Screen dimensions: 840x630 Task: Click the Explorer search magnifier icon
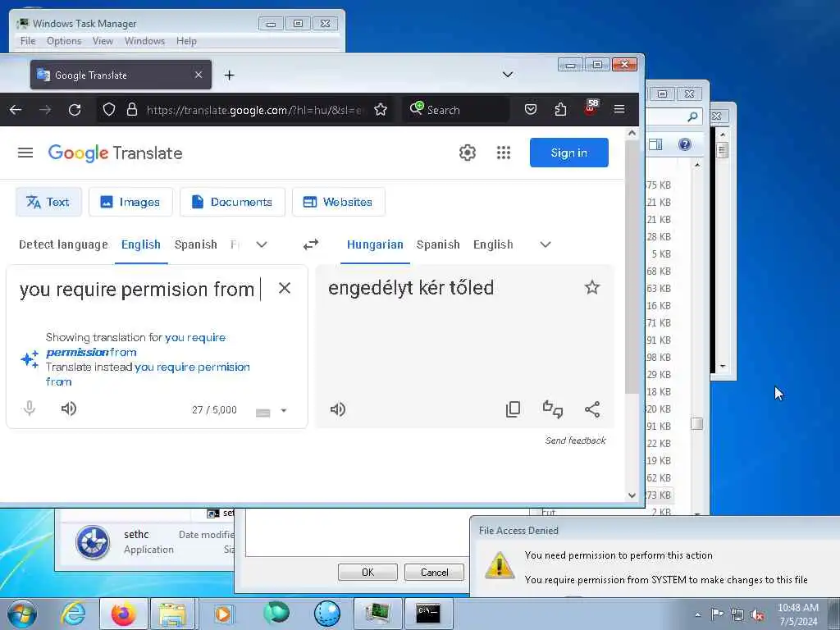coord(692,116)
